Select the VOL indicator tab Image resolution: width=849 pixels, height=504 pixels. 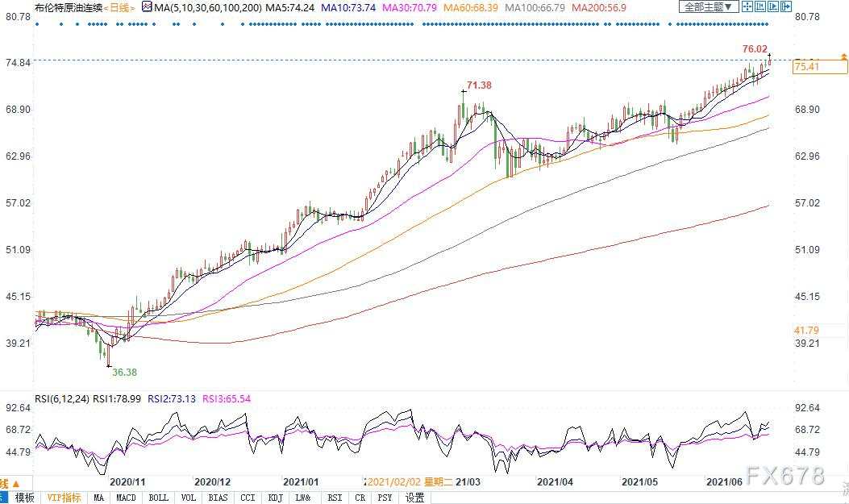point(189,498)
